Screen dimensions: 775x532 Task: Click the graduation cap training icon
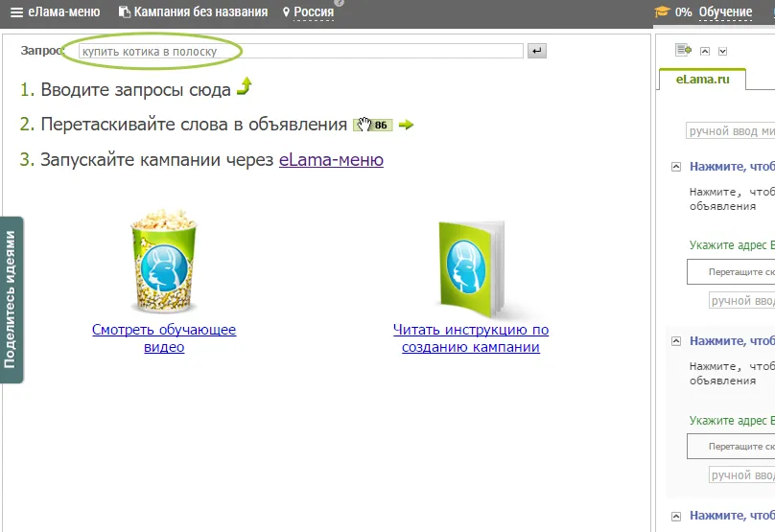661,12
